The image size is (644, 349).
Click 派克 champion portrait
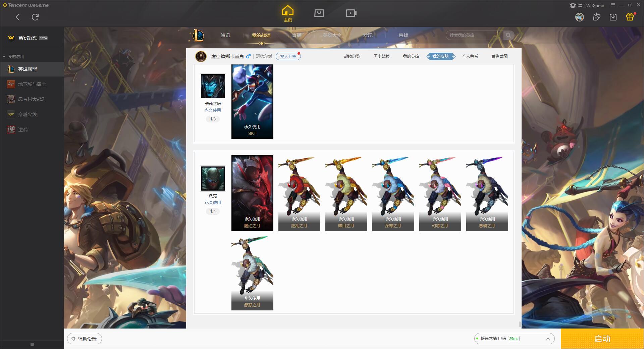pos(213,179)
